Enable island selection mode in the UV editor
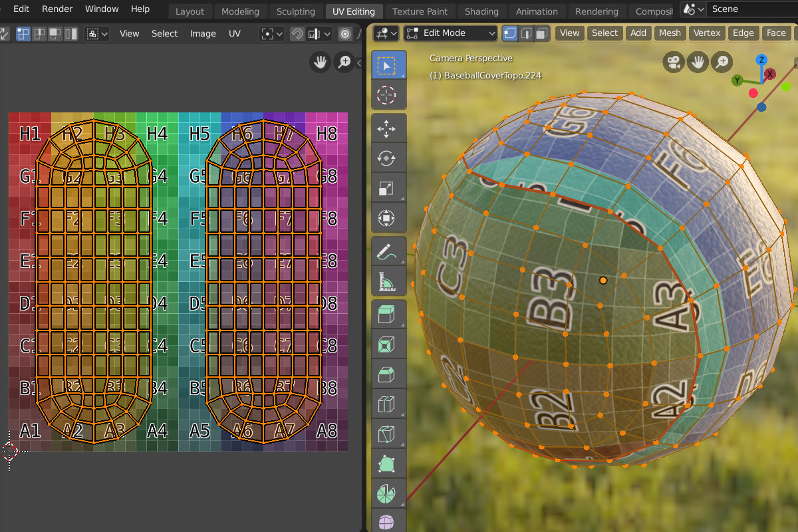This screenshot has width=798, height=532. point(70,33)
